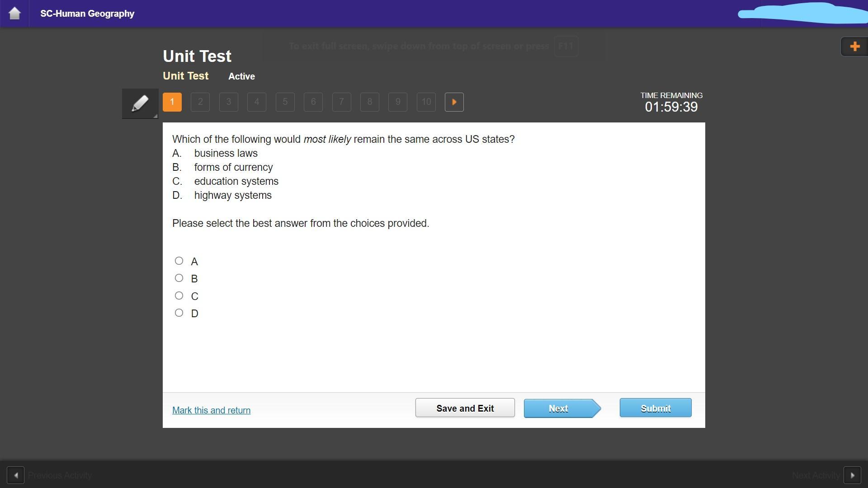Screen dimensions: 868x488
Task: Click the home icon in header
Action: point(14,13)
